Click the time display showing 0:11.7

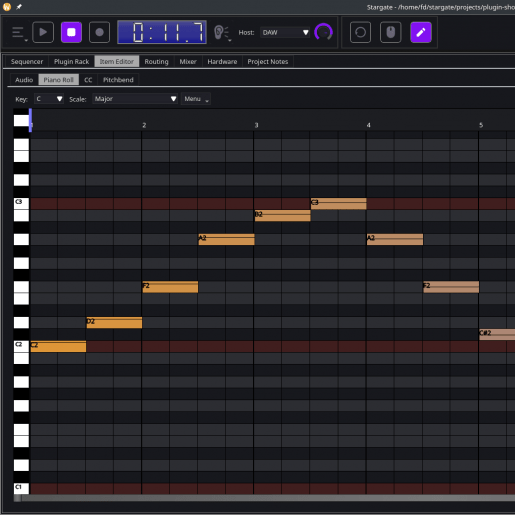[162, 32]
